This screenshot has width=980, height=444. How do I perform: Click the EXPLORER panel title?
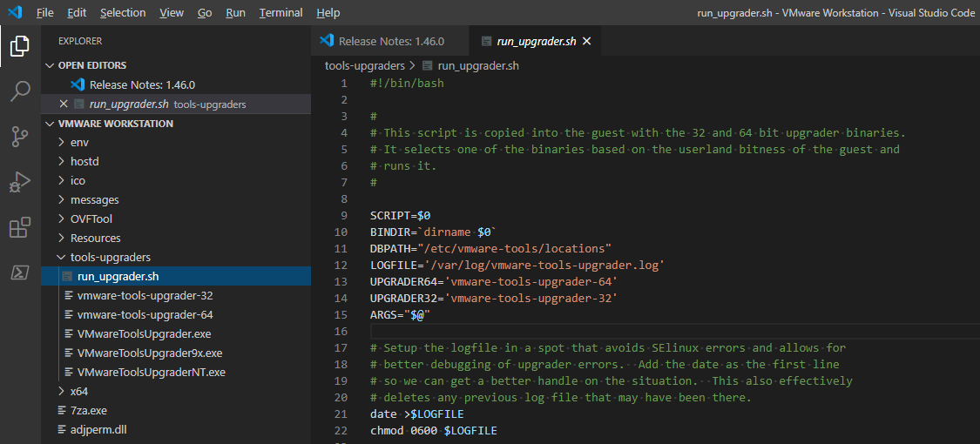coord(80,41)
